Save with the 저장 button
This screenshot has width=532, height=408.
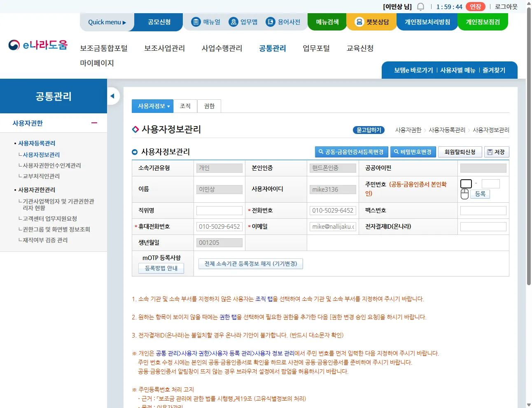tap(497, 152)
